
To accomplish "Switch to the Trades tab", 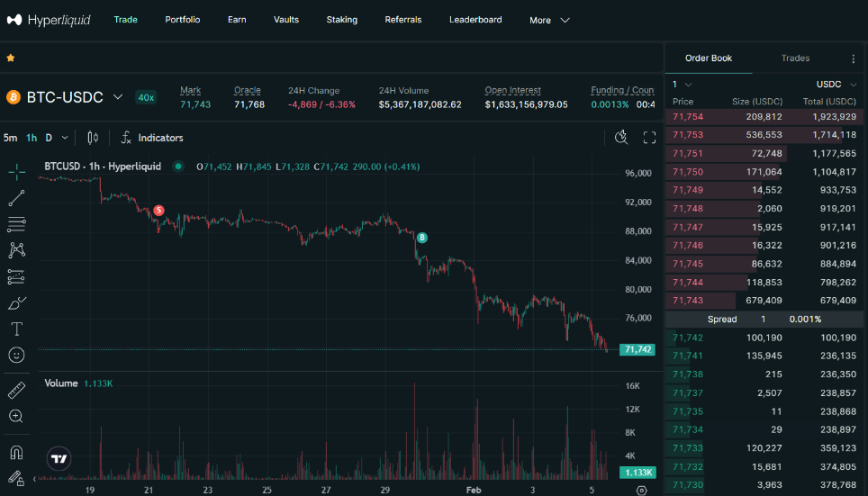I will [795, 59].
